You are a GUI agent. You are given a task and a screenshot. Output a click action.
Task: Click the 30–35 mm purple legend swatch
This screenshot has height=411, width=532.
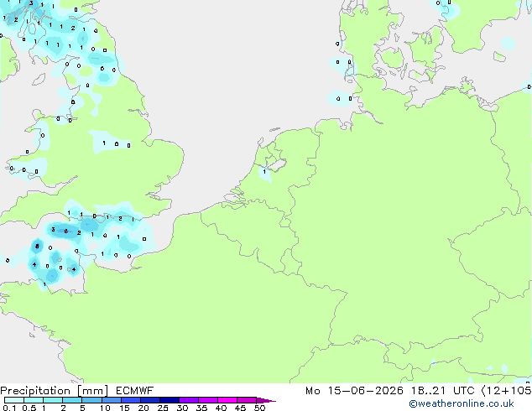click(x=189, y=400)
